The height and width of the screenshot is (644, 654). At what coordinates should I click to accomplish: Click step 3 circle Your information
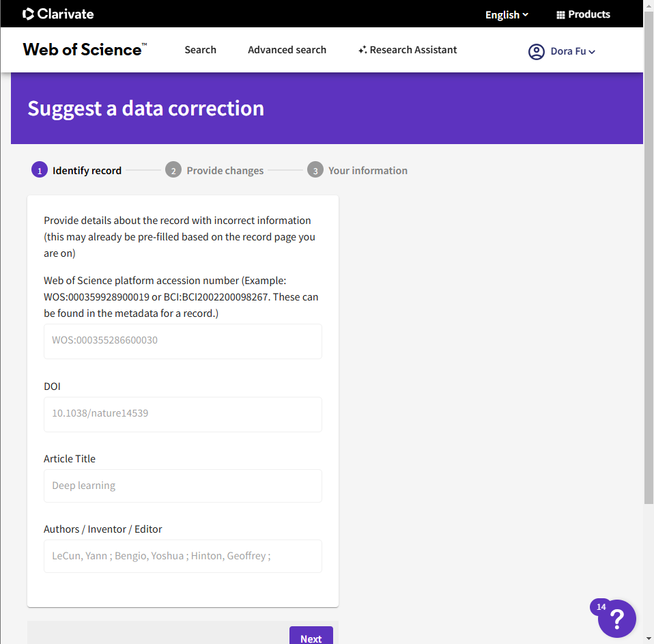point(315,170)
